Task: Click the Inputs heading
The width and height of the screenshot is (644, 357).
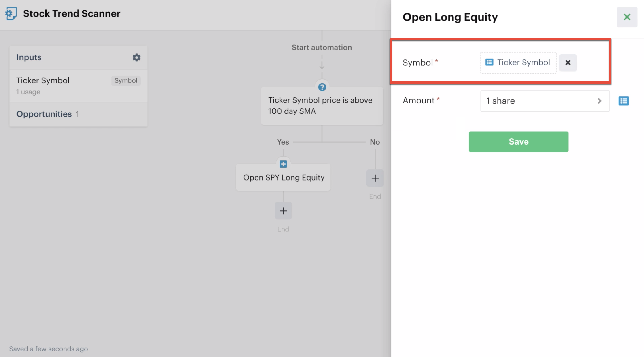Action: (x=29, y=57)
